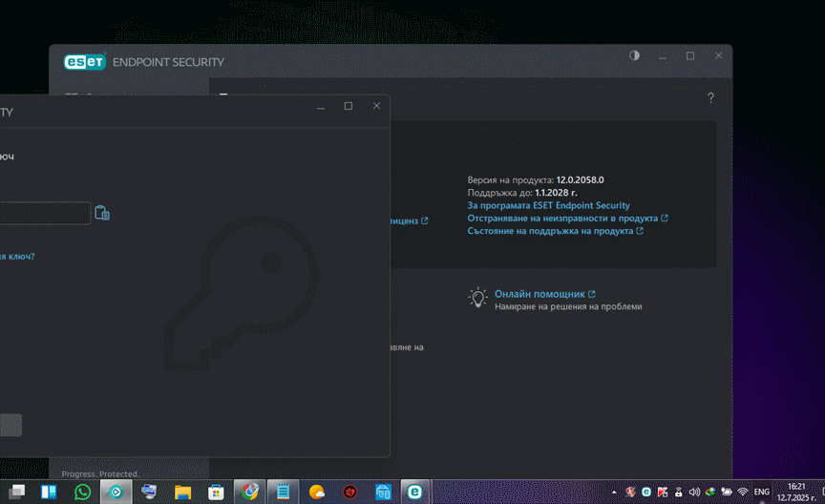Click the 'ключ?' help link in dialog
The image size is (825, 504).
[x=18, y=257]
